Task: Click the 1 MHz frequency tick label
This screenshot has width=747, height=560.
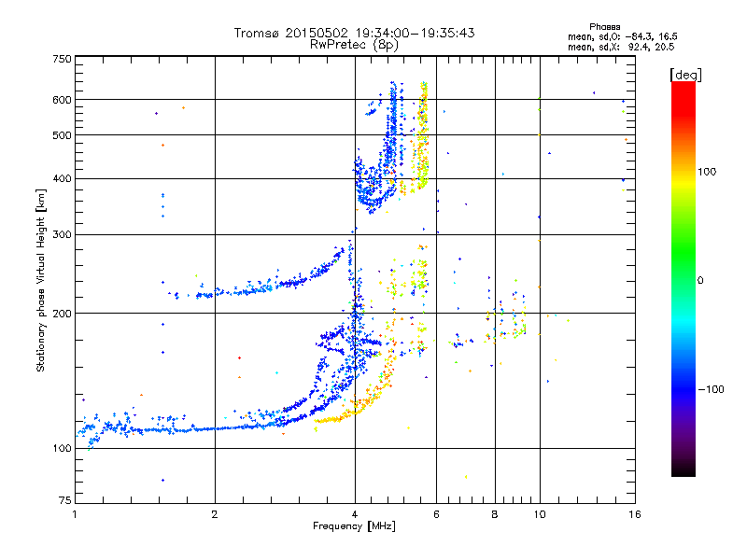Action: (x=76, y=514)
